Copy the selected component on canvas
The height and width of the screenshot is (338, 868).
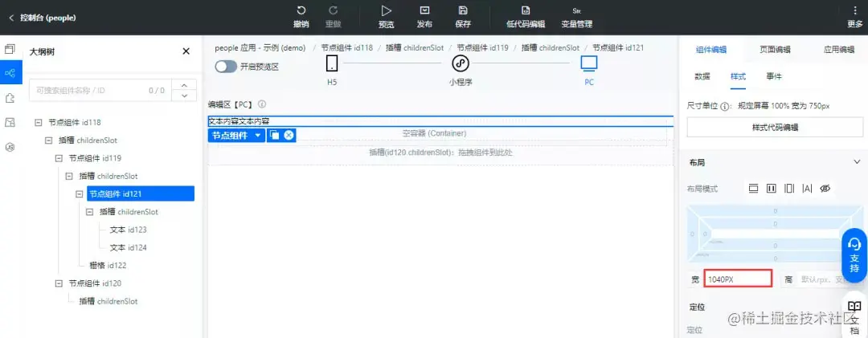[x=275, y=135]
